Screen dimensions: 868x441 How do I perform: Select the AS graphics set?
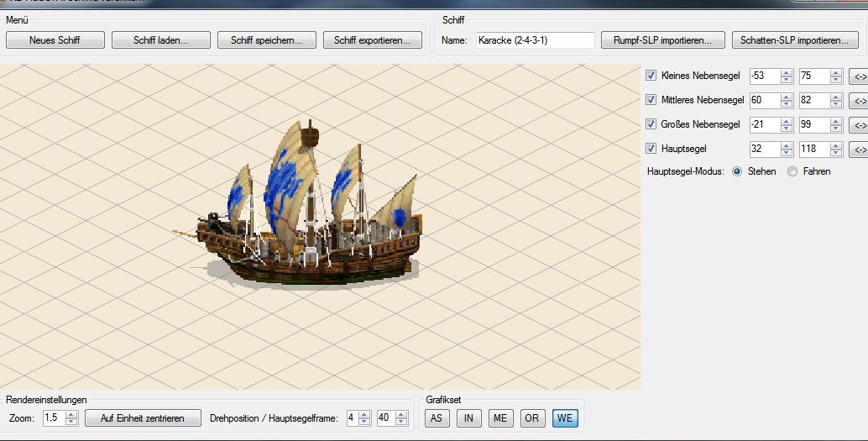click(x=437, y=417)
